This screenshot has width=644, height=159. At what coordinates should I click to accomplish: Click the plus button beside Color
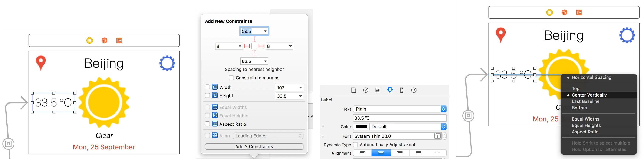click(323, 126)
